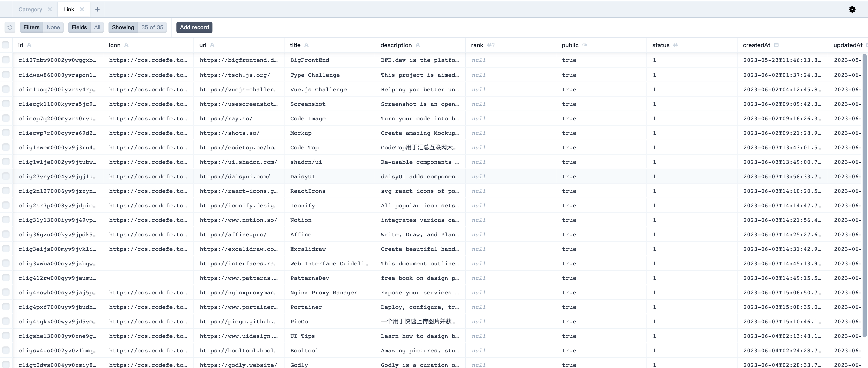Viewport: 868px width, 368px height.
Task: Click the rank column header
Action: click(511, 45)
